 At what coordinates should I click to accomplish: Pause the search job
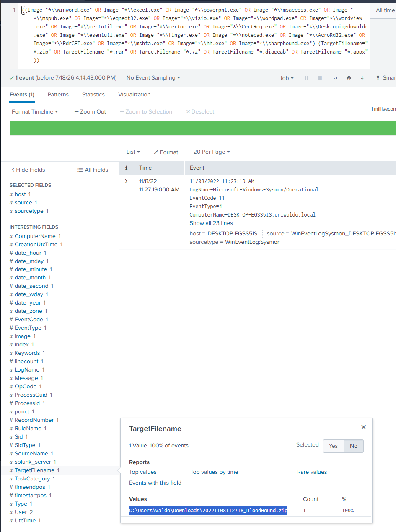[x=306, y=78]
